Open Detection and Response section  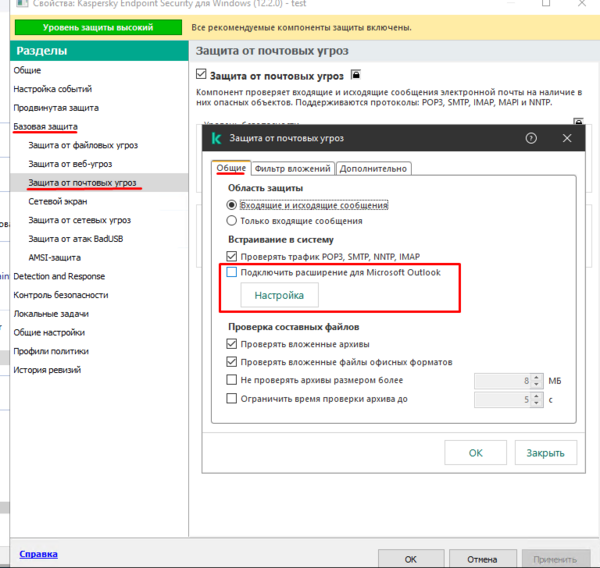[x=59, y=276]
